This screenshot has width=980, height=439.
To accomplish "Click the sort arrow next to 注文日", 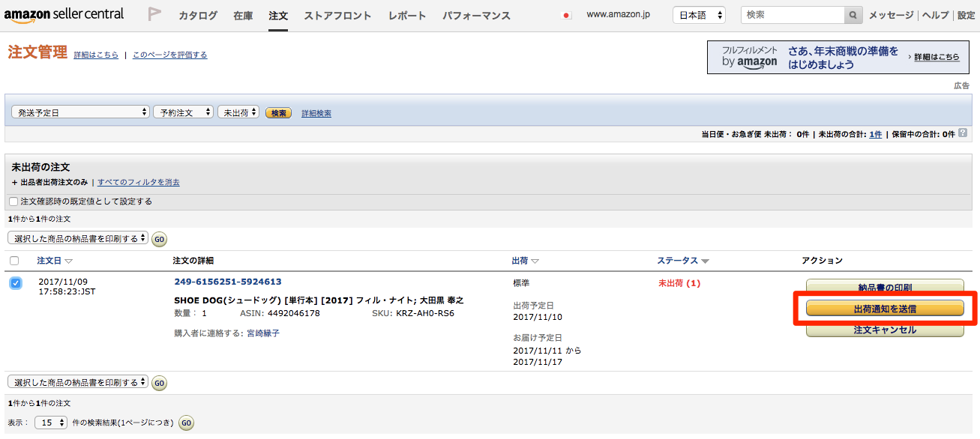I will click(x=68, y=261).
